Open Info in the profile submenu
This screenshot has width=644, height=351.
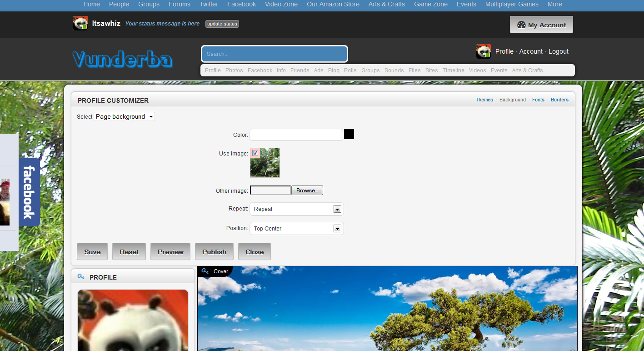point(281,70)
